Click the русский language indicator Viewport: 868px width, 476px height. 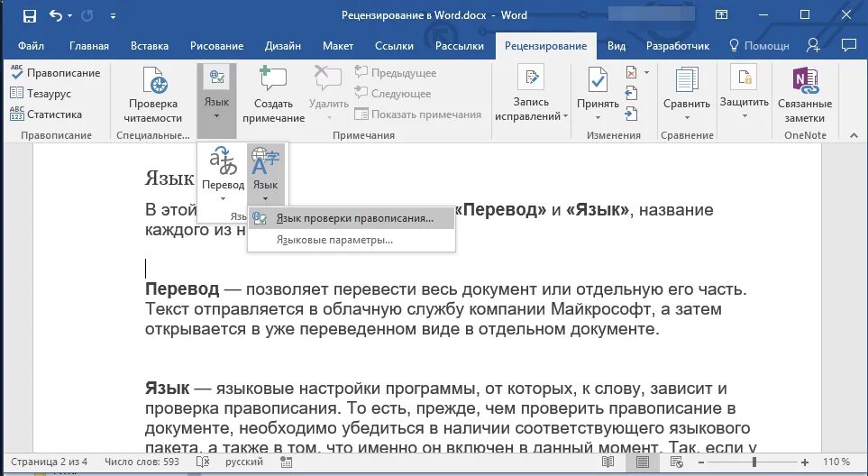(244, 462)
